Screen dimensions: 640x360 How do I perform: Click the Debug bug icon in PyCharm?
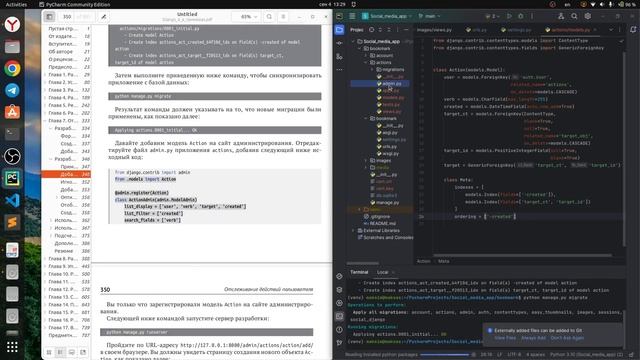[x=520, y=16]
